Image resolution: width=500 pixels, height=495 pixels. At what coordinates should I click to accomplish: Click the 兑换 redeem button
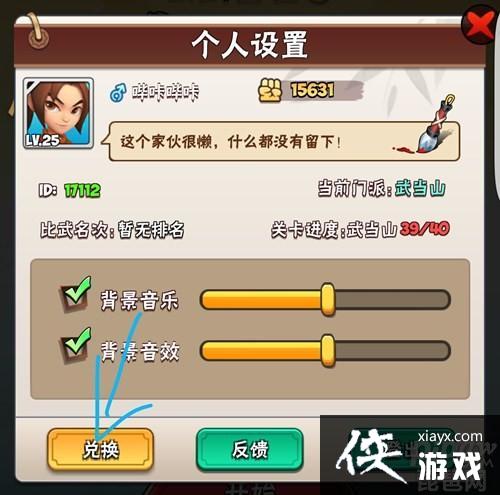coord(100,449)
